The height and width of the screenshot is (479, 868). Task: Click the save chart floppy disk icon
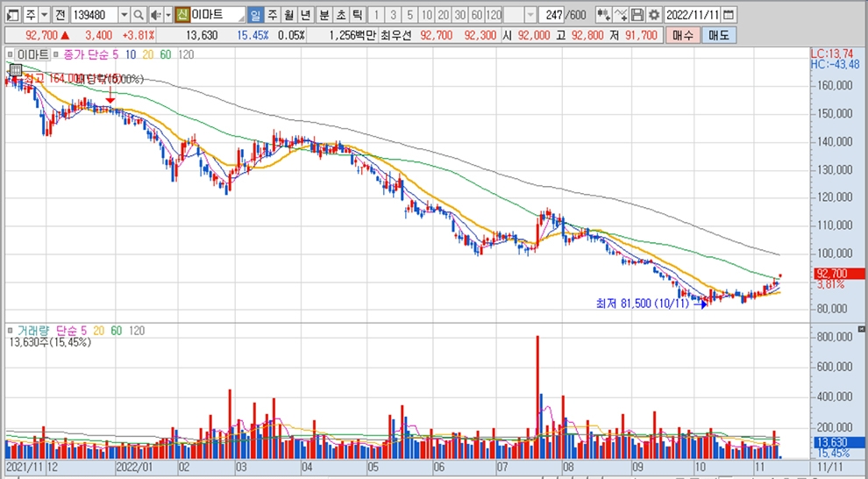tap(637, 15)
